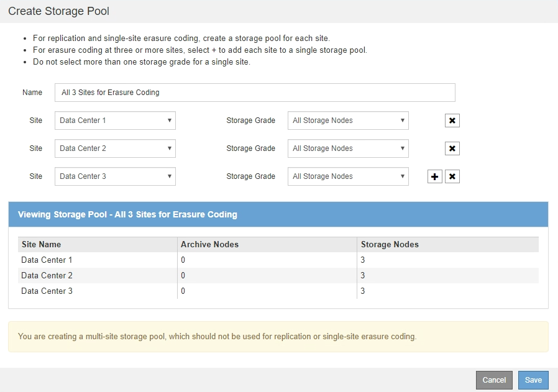
Task: Click the Viewing Storage Pool panel header
Action: pyautogui.click(x=278, y=214)
